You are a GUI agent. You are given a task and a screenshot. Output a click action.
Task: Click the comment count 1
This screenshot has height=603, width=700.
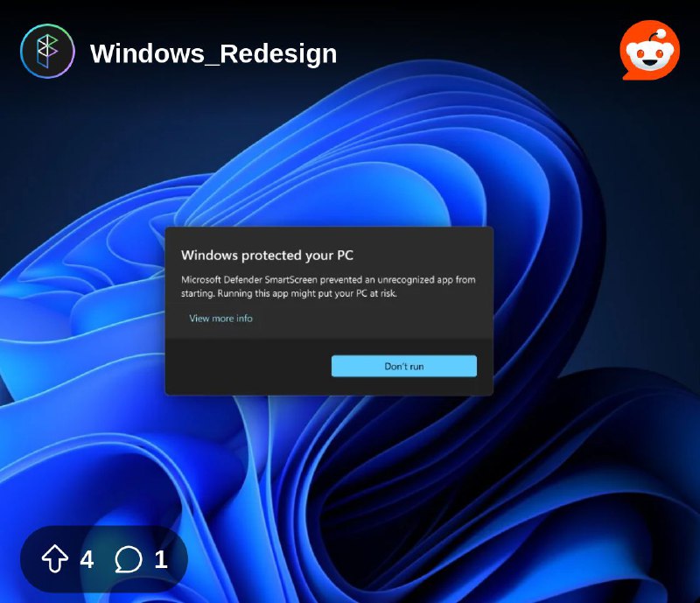[161, 559]
